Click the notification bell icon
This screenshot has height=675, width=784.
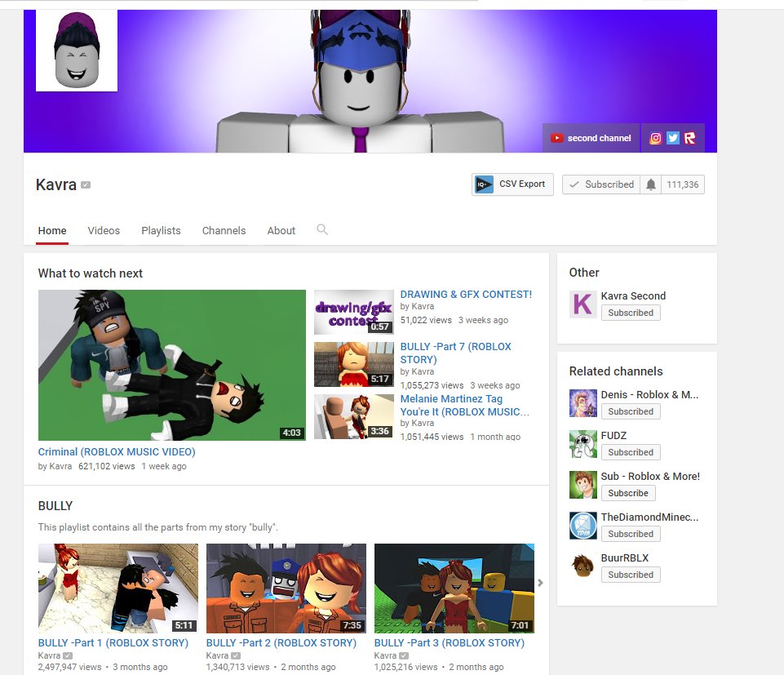650,184
